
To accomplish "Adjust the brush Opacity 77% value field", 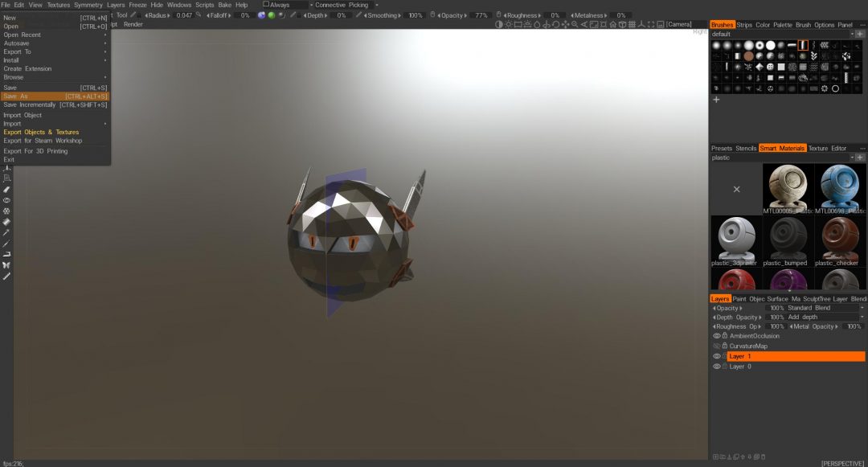I will tap(481, 15).
